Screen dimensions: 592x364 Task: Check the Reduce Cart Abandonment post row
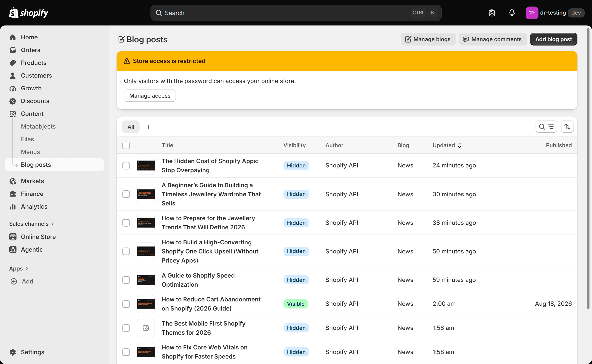(x=126, y=304)
